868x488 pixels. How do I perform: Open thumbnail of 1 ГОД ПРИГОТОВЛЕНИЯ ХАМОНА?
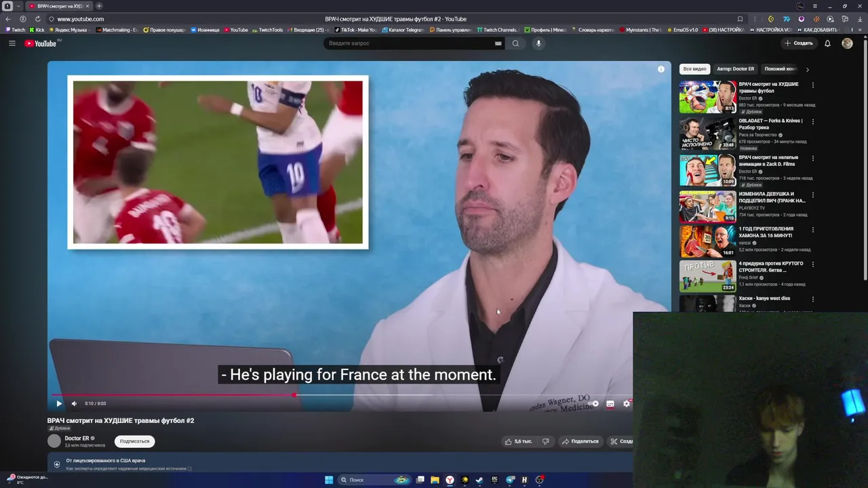[x=708, y=241]
